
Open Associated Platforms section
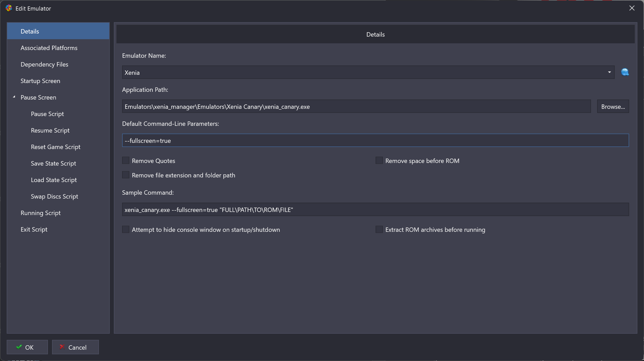[x=58, y=48]
